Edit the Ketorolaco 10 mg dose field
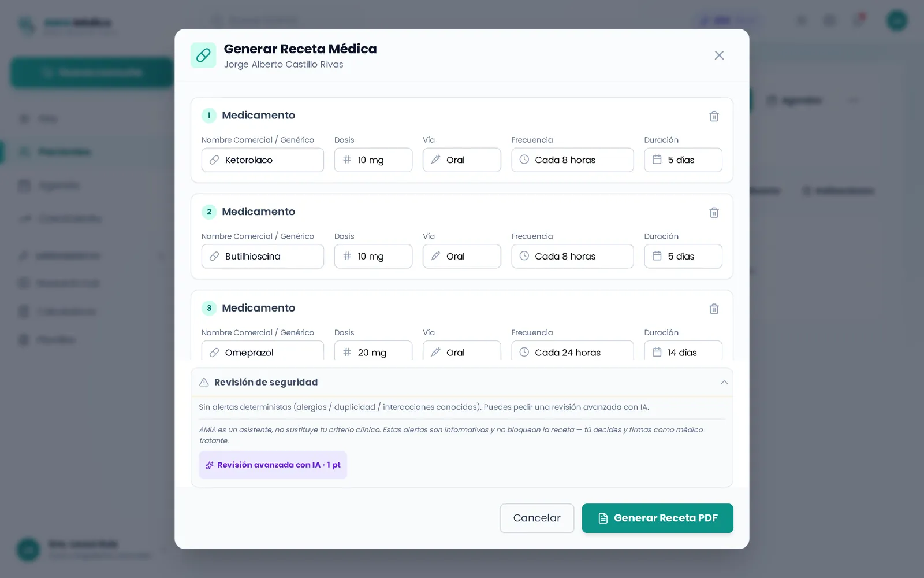The width and height of the screenshot is (924, 578). [x=373, y=160]
